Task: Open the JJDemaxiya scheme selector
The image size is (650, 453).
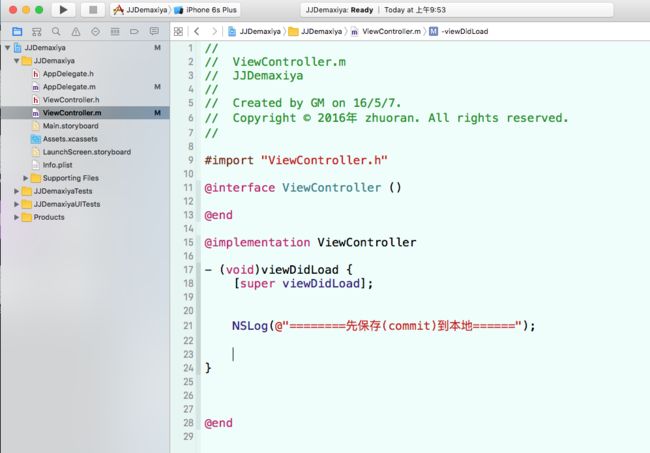Action: point(141,10)
